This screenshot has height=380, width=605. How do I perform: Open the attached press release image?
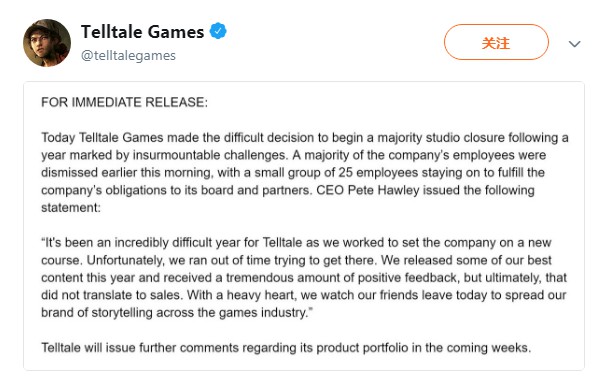pyautogui.click(x=304, y=226)
